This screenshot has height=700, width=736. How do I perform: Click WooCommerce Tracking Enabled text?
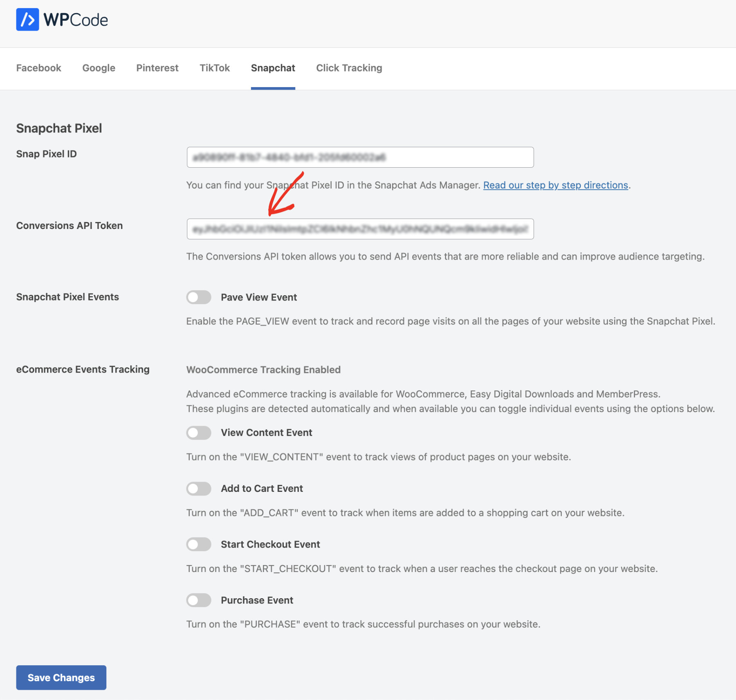click(x=263, y=370)
